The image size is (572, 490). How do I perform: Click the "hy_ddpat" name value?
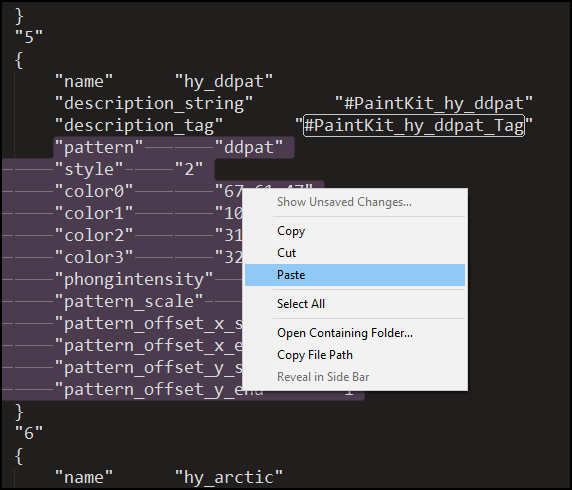pos(224,81)
